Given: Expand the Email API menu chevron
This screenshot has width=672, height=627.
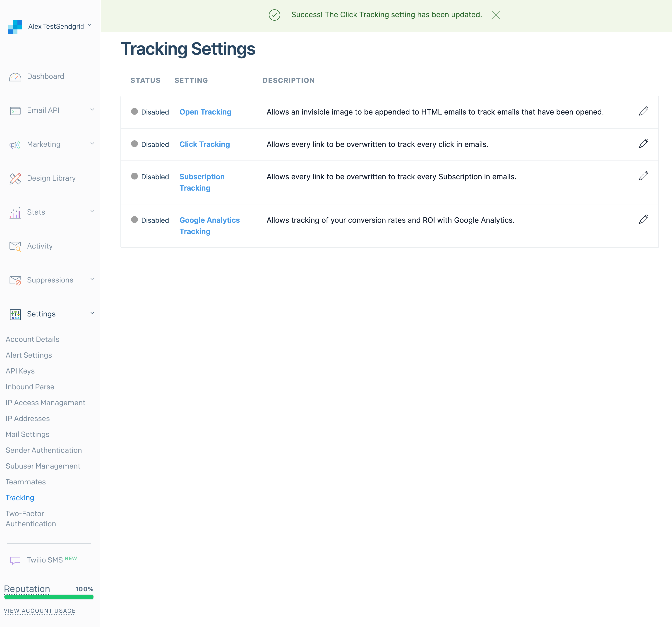Looking at the screenshot, I should [x=92, y=110].
